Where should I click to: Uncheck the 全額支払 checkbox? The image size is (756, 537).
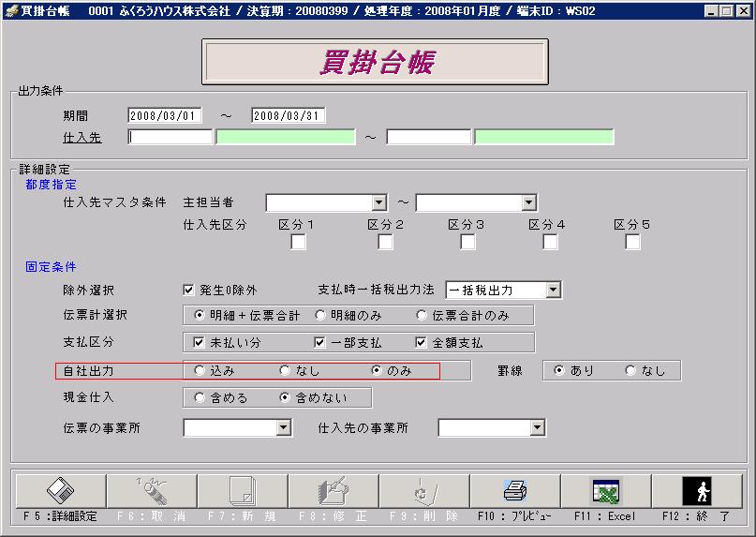coord(421,343)
